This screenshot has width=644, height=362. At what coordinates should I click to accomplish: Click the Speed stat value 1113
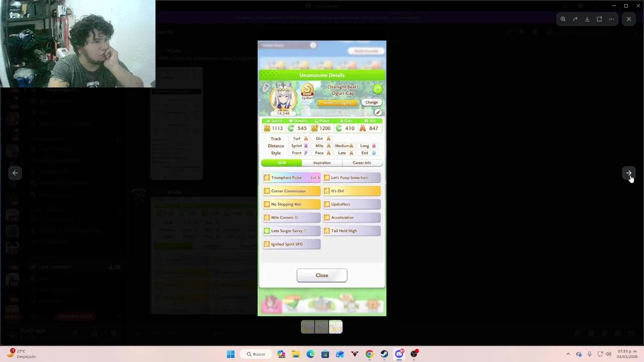277,128
